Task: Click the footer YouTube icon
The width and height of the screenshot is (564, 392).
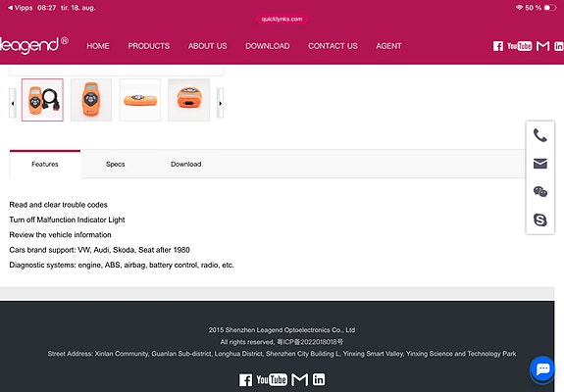Action: [272, 379]
